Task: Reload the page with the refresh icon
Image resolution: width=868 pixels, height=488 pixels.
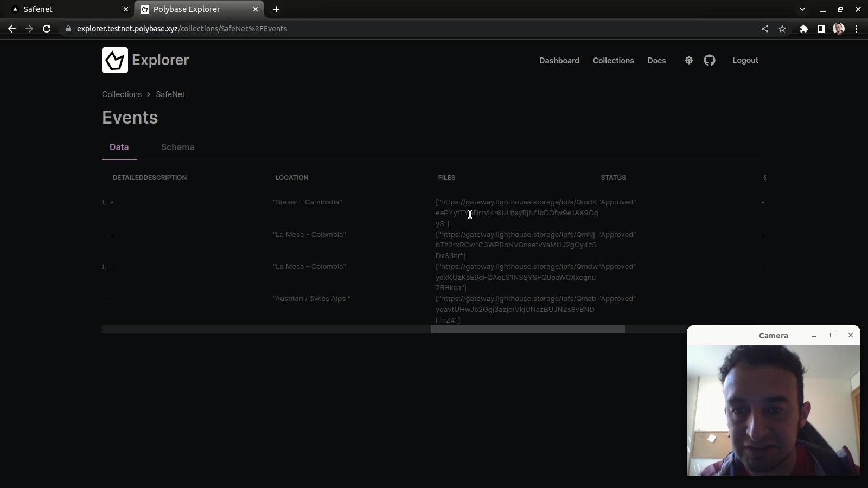Action: click(47, 29)
